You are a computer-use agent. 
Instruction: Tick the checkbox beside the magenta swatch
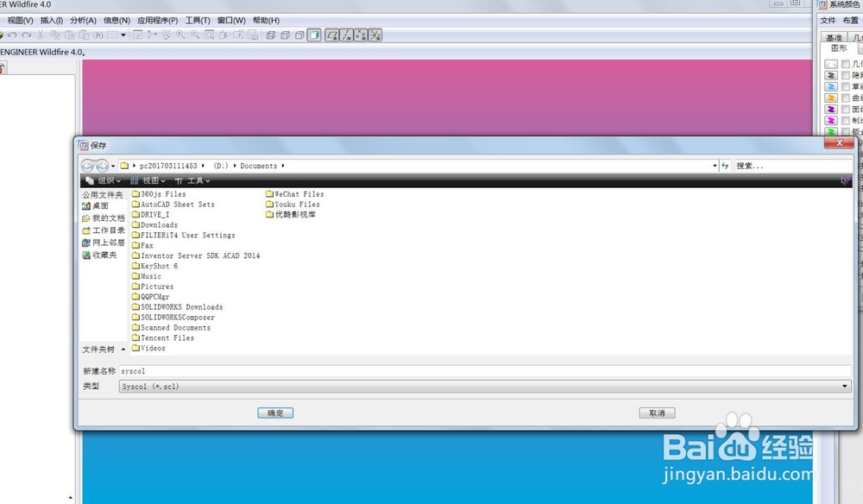click(x=846, y=121)
